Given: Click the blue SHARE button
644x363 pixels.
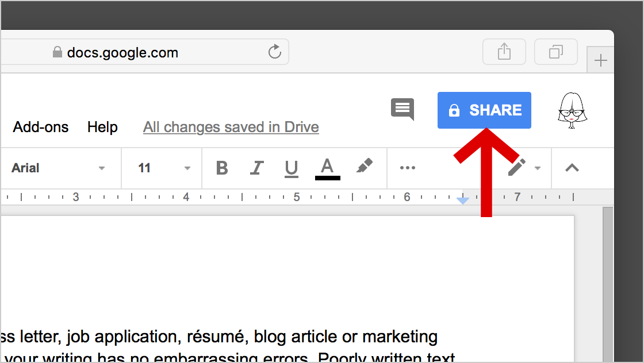Looking at the screenshot, I should click(x=484, y=110).
